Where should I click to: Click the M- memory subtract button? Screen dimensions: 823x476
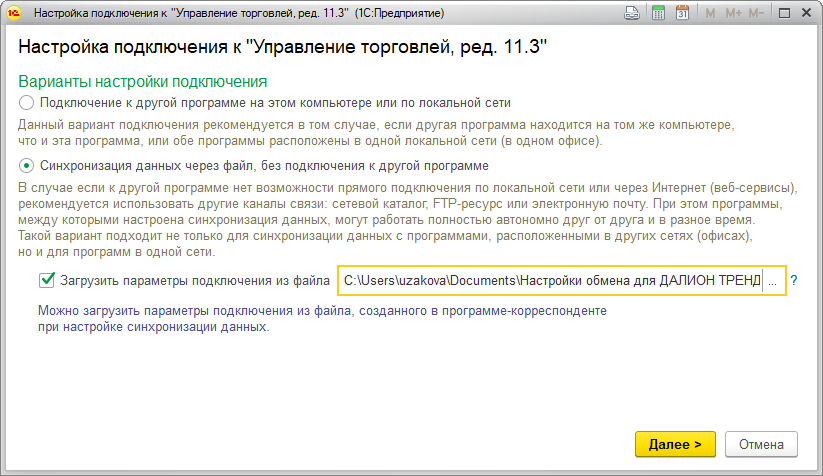(x=756, y=13)
